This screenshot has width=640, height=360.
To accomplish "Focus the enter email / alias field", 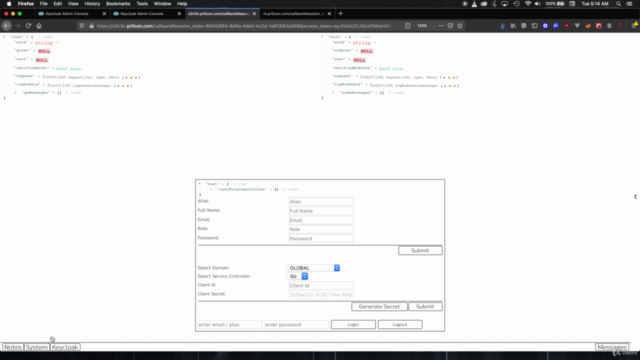I will coord(230,324).
